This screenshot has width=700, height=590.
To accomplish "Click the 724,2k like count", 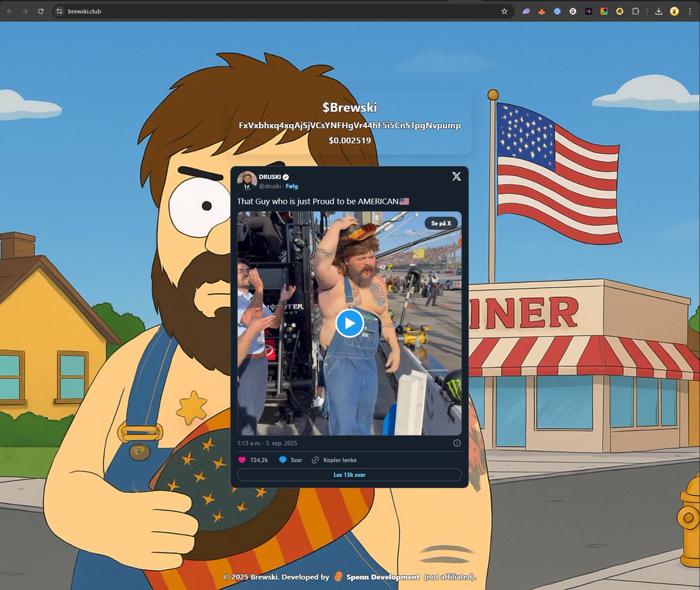I will pos(259,460).
